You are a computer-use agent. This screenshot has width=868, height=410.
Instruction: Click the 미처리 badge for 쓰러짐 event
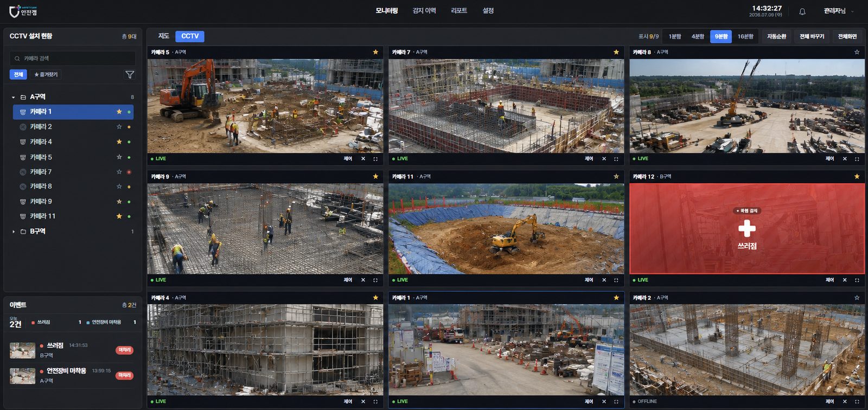[x=125, y=350]
